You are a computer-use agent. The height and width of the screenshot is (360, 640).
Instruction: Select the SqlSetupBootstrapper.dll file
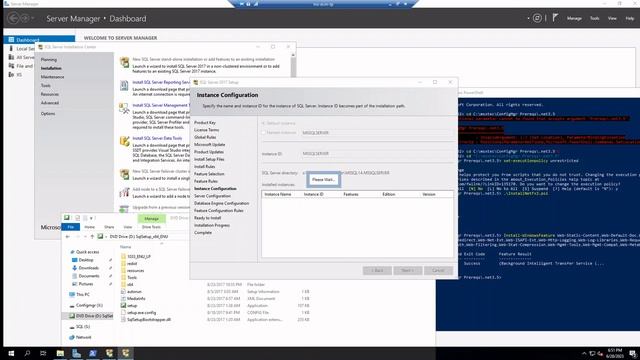[x=146, y=320]
